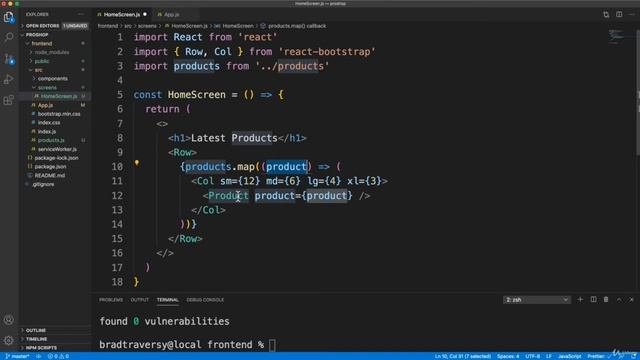The image size is (640, 360).
Task: Click the Ln 10, Col cursor position item
Action: click(x=463, y=356)
